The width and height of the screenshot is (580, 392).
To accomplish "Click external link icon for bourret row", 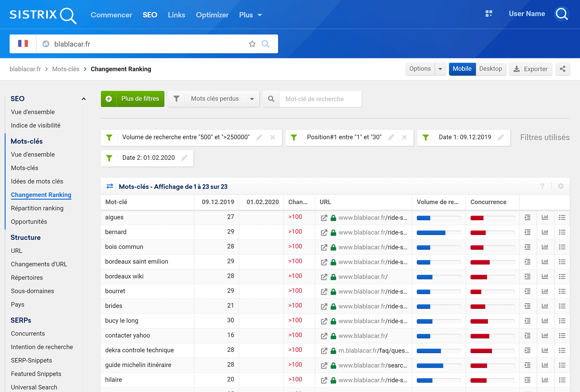I will [324, 292].
